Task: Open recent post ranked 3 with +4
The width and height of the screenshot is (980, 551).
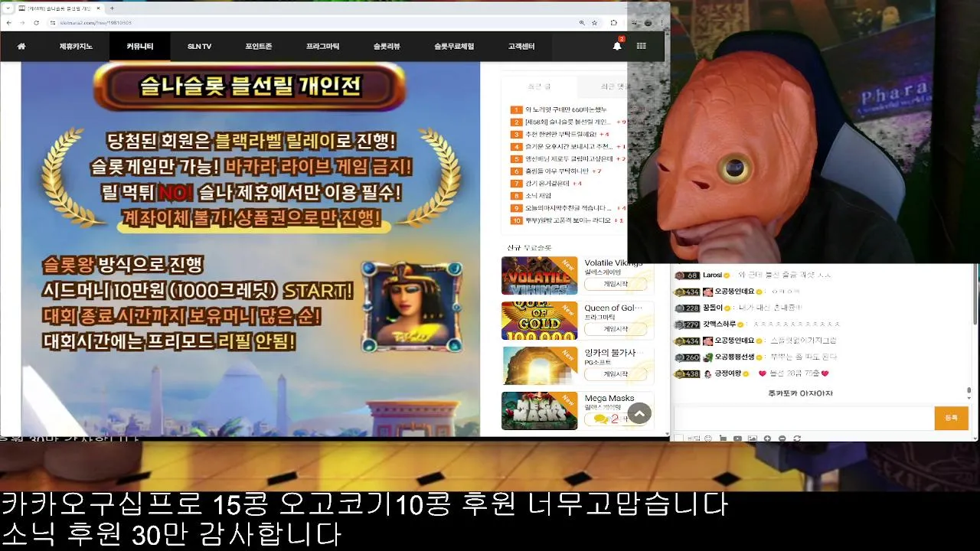Action: pyautogui.click(x=561, y=134)
